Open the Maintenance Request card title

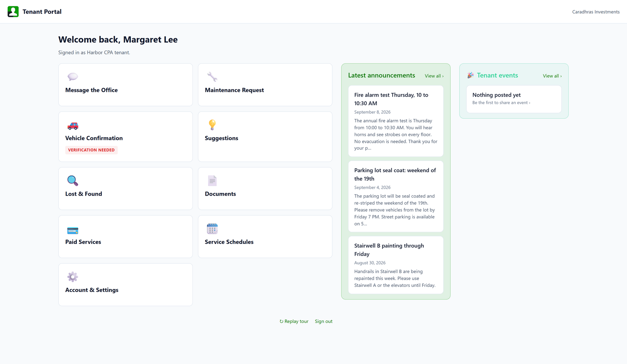tap(234, 90)
